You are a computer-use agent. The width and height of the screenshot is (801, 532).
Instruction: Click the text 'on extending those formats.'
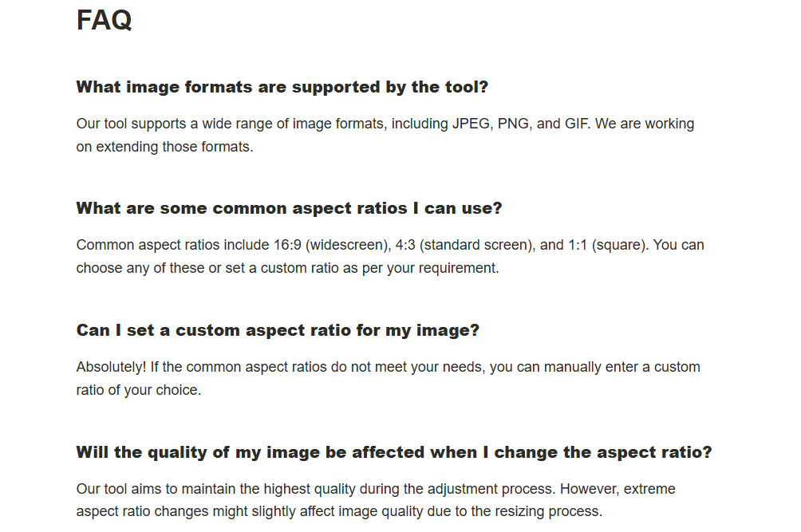[164, 147]
